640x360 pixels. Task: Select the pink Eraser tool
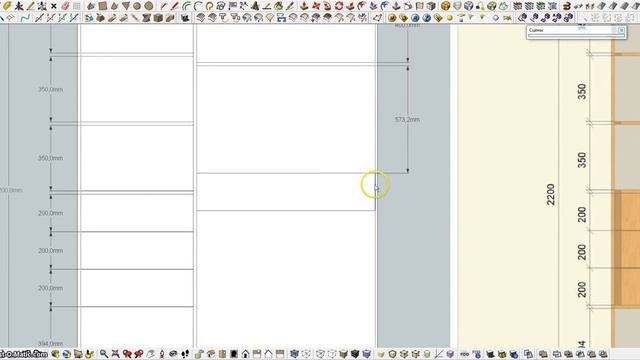65,6
